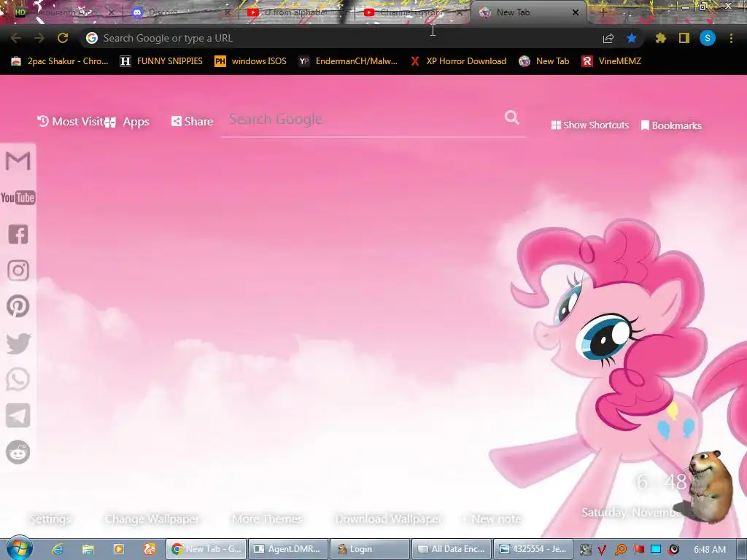747x560 pixels.
Task: Switch to the All Data Enc... taskbar window
Action: tap(451, 549)
